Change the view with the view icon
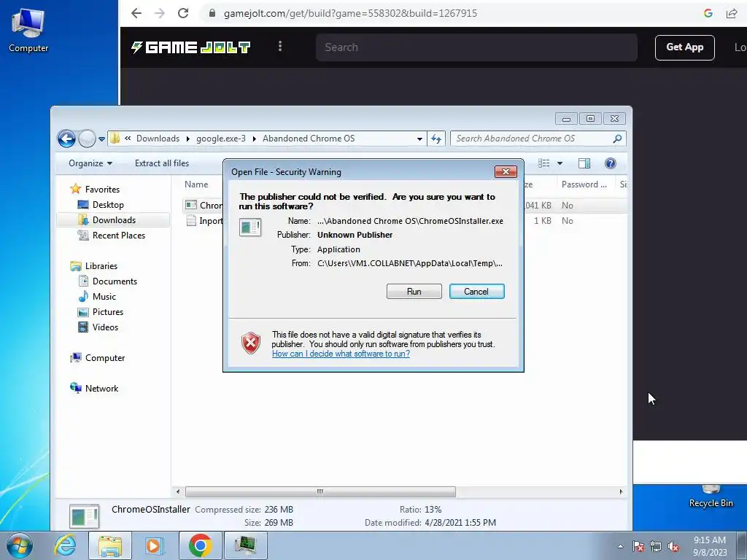Screen dimensions: 747x560 544,163
